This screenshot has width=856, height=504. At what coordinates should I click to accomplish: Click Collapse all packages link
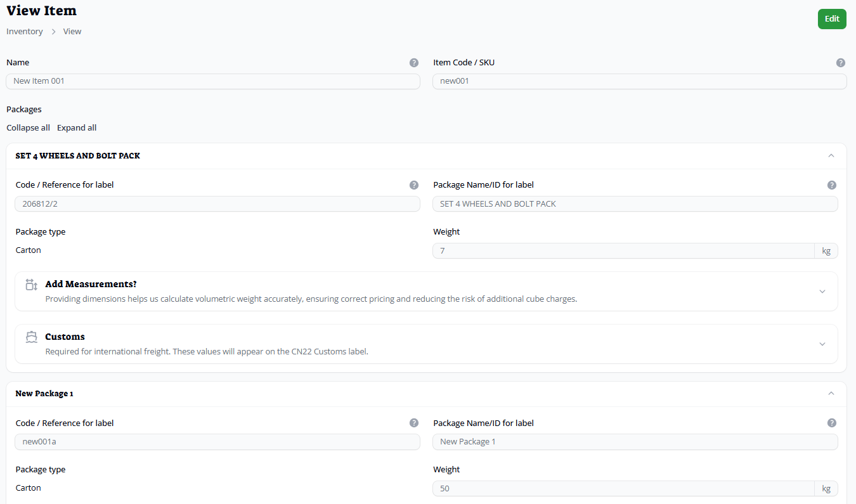[28, 127]
